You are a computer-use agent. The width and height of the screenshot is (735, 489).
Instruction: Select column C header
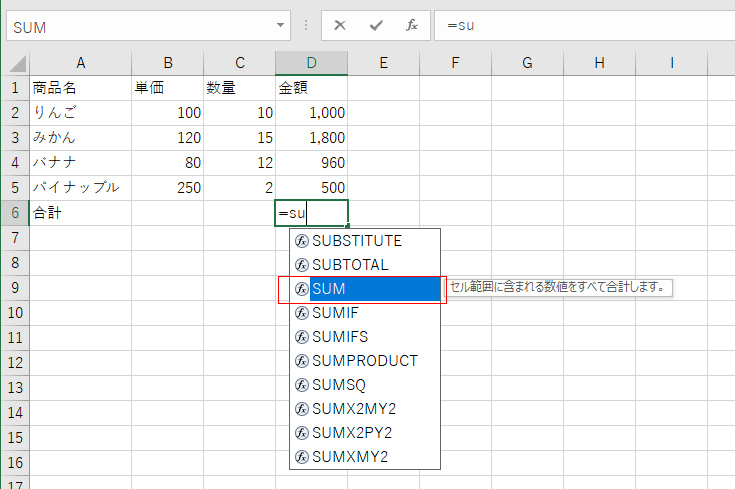[240, 63]
